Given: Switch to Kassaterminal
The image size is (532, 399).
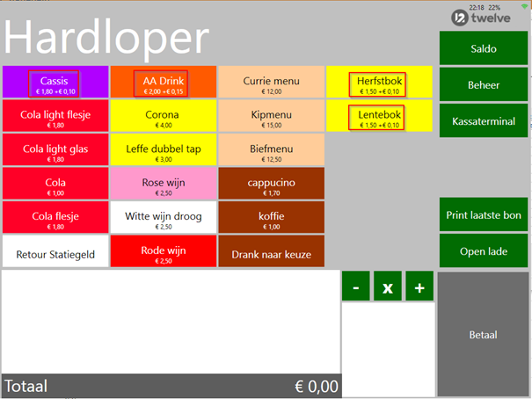Looking at the screenshot, I should click(484, 120).
